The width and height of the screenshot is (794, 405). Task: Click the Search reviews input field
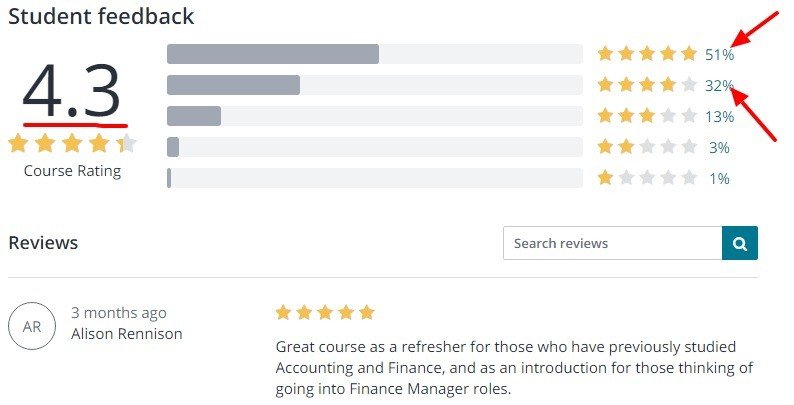(612, 243)
